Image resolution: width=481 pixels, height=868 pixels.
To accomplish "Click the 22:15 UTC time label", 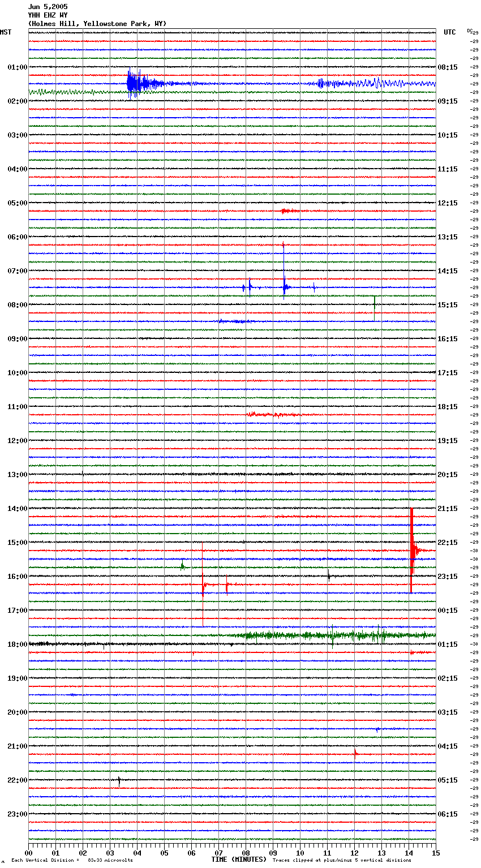I will click(448, 543).
